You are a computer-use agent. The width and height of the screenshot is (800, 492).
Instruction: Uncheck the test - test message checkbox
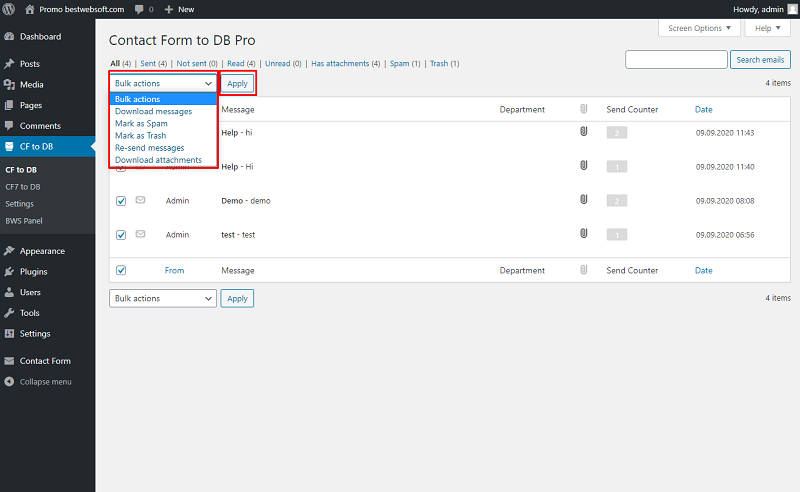coord(121,235)
